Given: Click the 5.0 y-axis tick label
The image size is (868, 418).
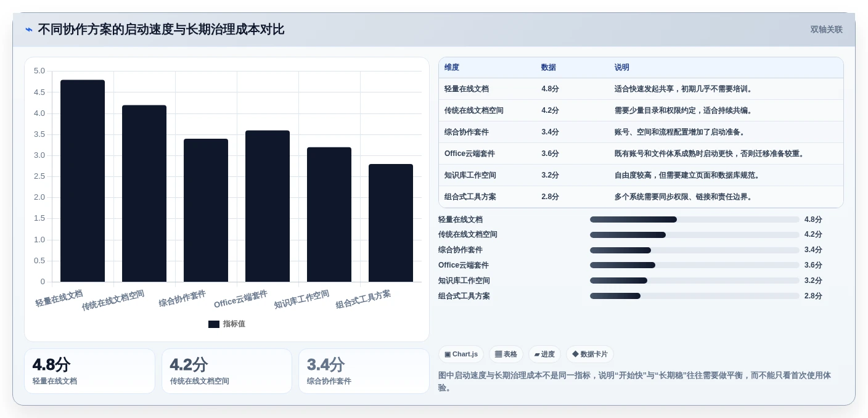Looking at the screenshot, I should point(39,71).
